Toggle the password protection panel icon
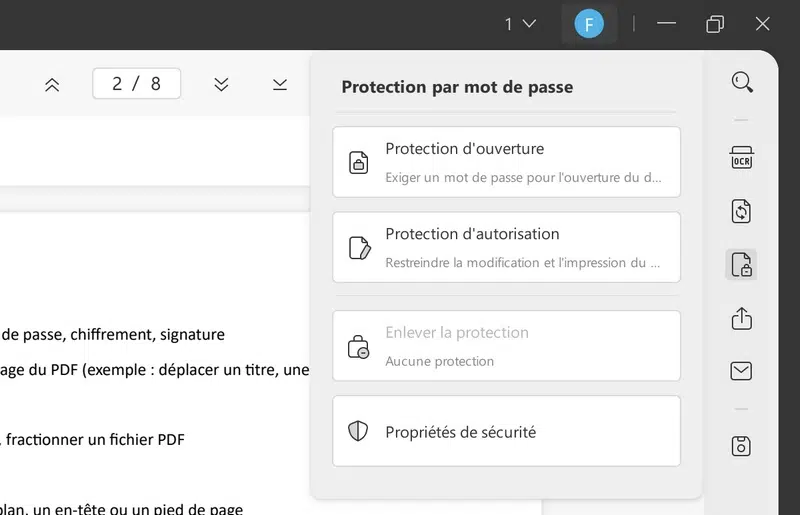Screen dimensions: 800x515 741,265
